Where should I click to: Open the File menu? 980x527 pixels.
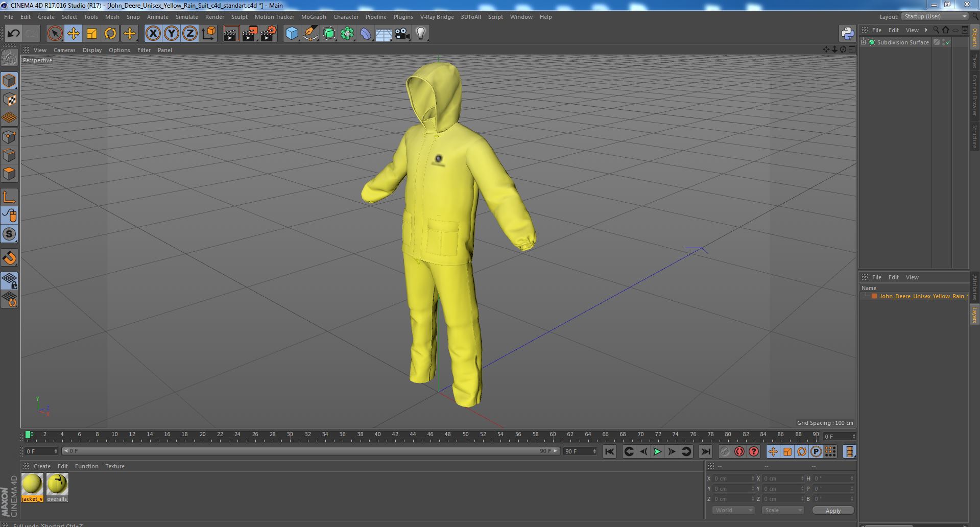(9, 17)
